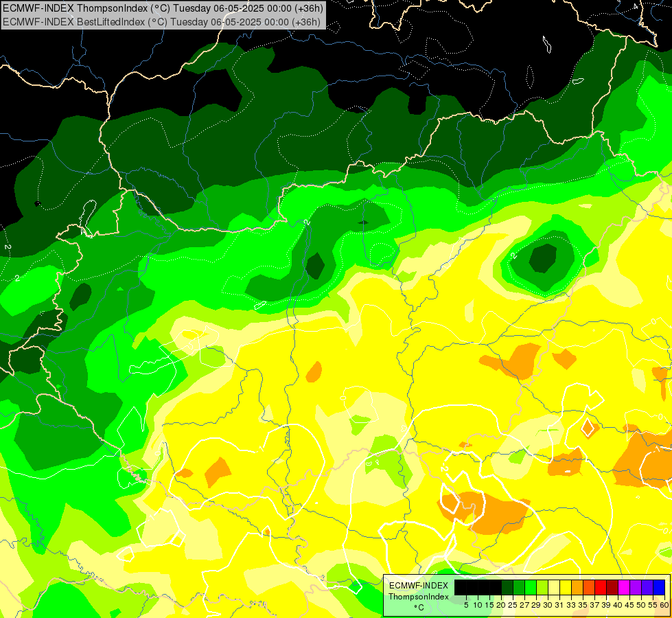Click the legend tick value 60

(664, 605)
